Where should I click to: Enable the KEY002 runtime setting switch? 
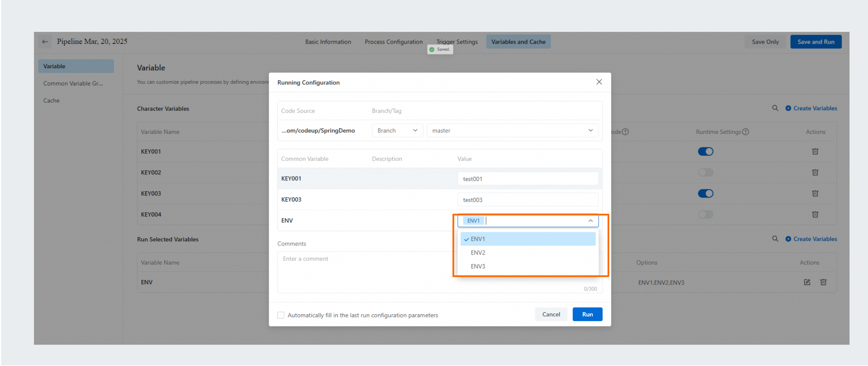pyautogui.click(x=705, y=172)
